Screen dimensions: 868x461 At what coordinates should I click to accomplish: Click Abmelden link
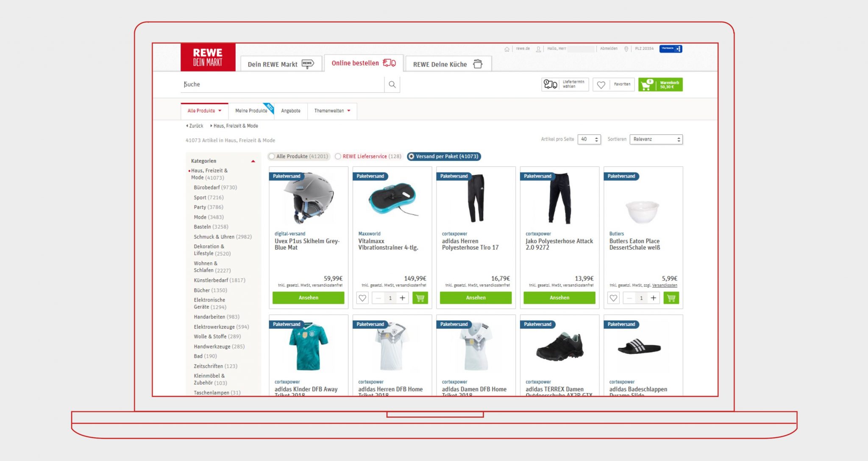pyautogui.click(x=609, y=49)
